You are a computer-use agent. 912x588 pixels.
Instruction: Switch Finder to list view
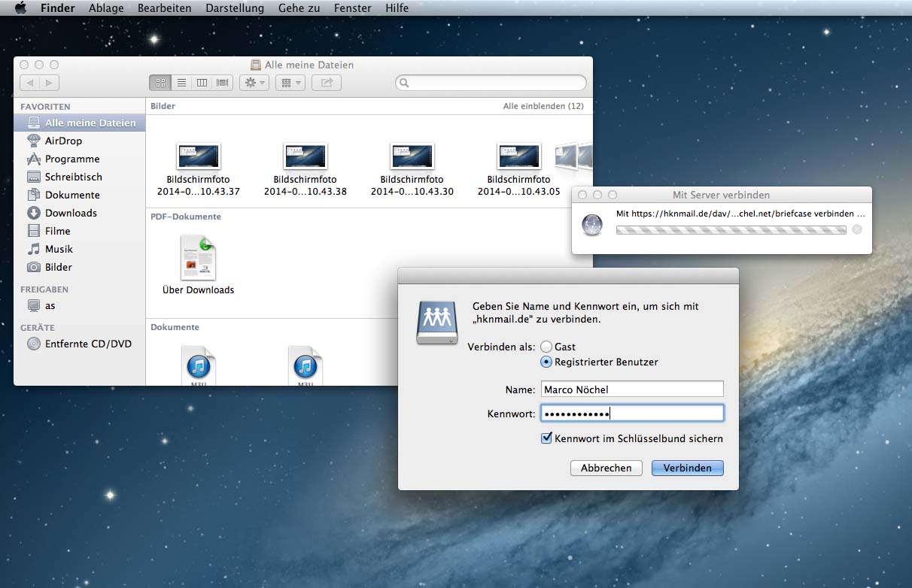click(181, 83)
